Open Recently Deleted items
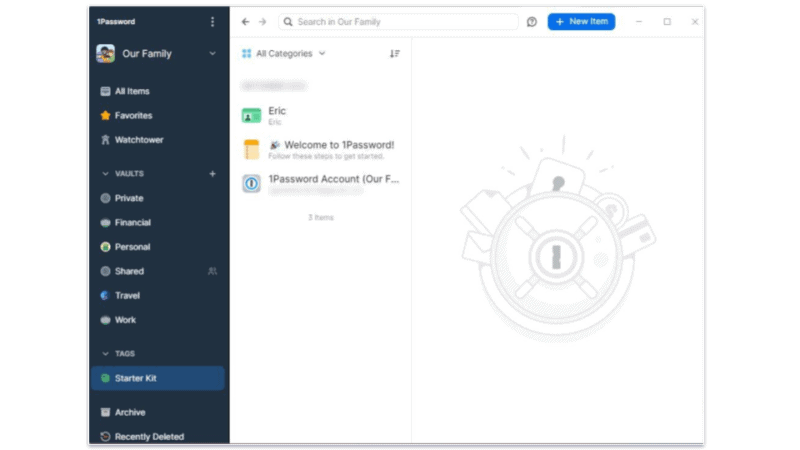 pos(157,437)
